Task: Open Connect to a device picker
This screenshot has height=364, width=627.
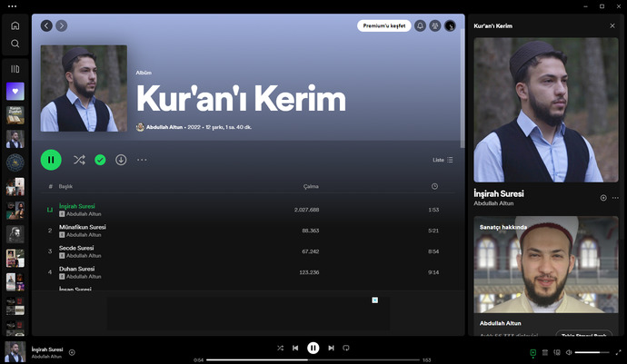Action: pos(557,352)
